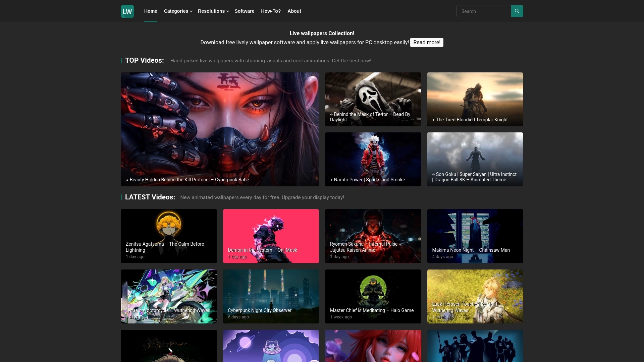This screenshot has width=644, height=362.
Task: Open Zenitsu Agatsuma Calm Before Lightning wallpaper
Action: click(169, 236)
